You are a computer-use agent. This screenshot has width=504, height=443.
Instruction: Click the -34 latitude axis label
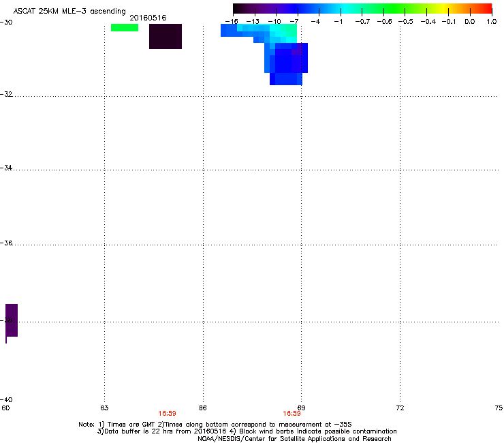[x=5, y=168]
